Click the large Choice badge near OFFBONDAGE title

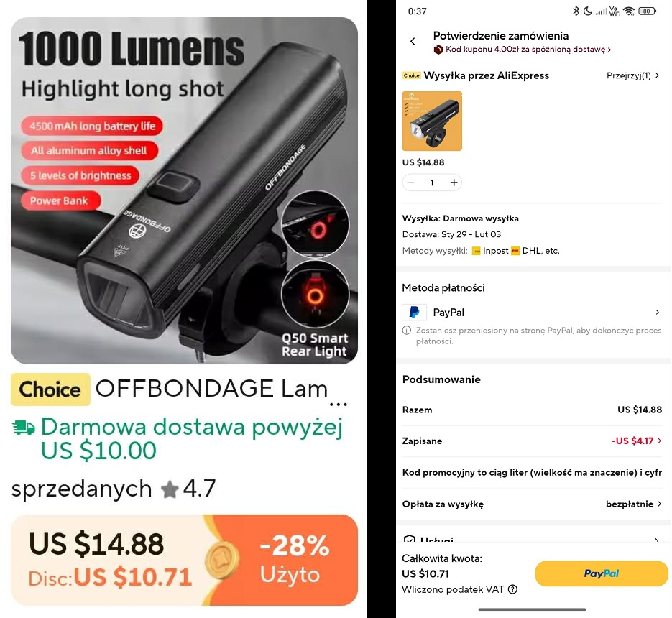[x=50, y=389]
